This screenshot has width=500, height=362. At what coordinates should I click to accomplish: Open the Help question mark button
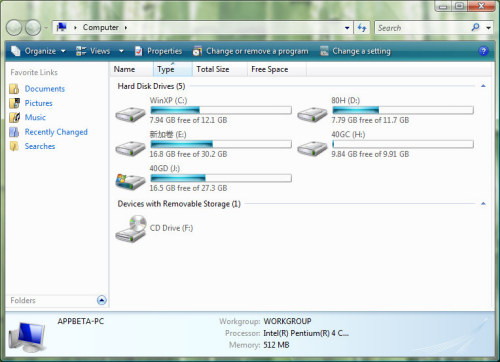click(483, 51)
